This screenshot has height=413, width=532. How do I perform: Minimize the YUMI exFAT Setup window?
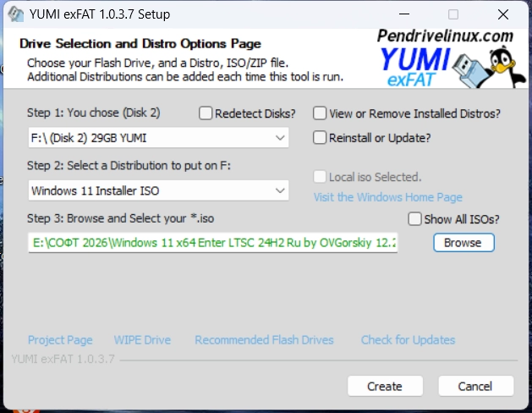(404, 14)
